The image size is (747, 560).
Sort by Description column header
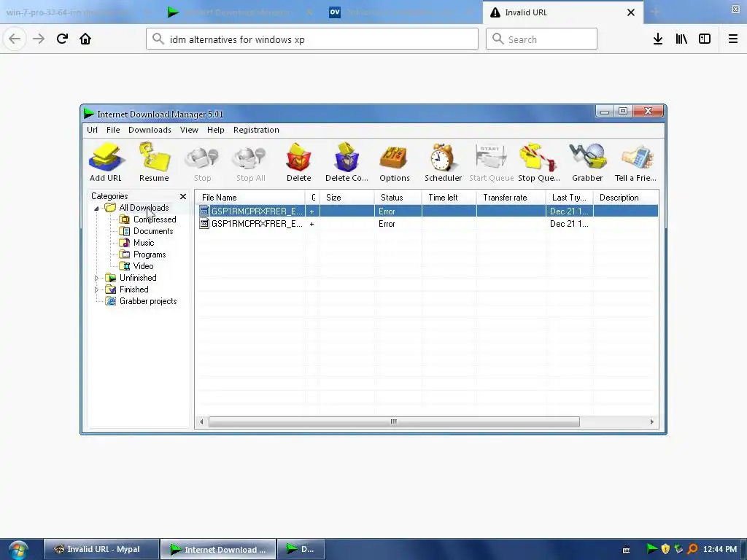(x=626, y=197)
